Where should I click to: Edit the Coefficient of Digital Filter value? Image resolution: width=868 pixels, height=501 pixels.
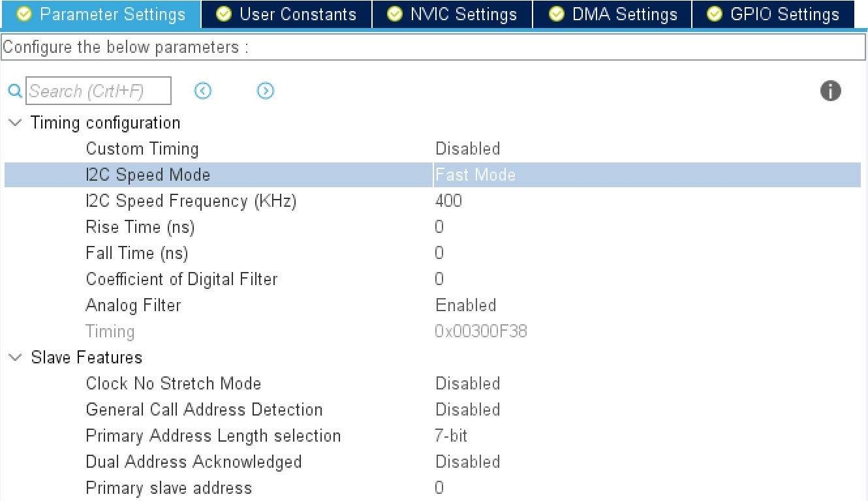[x=439, y=279]
